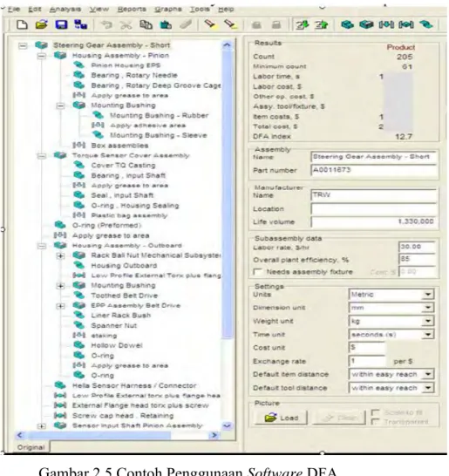
Task: Expand Sensor Input Shaft Pinion Assembly node
Action: (x=42, y=426)
